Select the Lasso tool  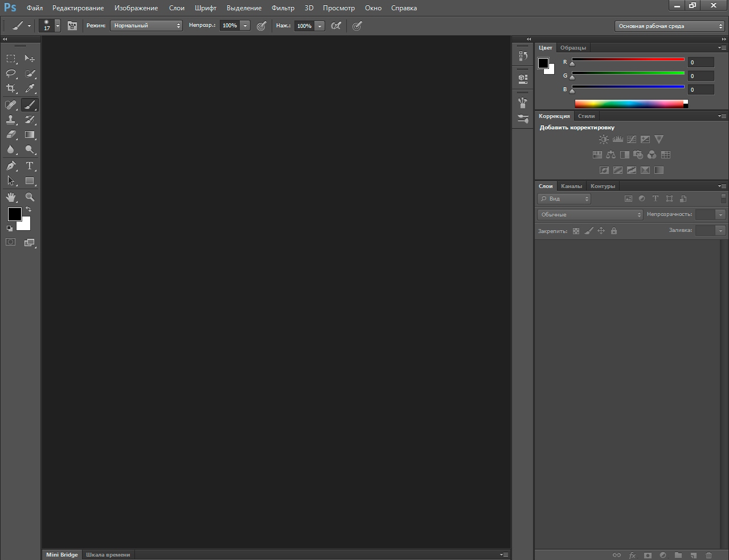11,73
